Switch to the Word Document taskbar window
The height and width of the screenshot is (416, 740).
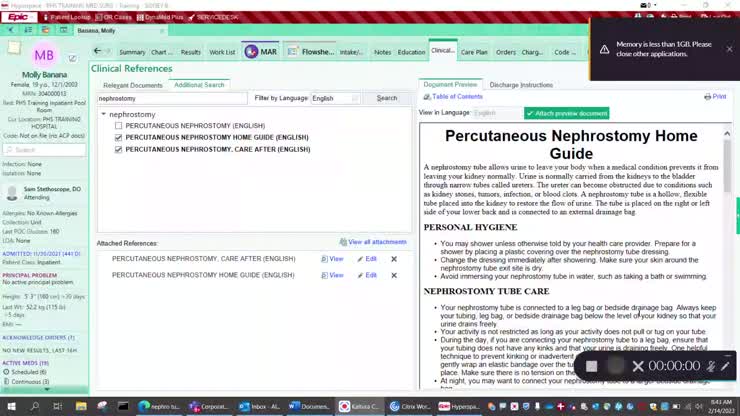(x=309, y=406)
